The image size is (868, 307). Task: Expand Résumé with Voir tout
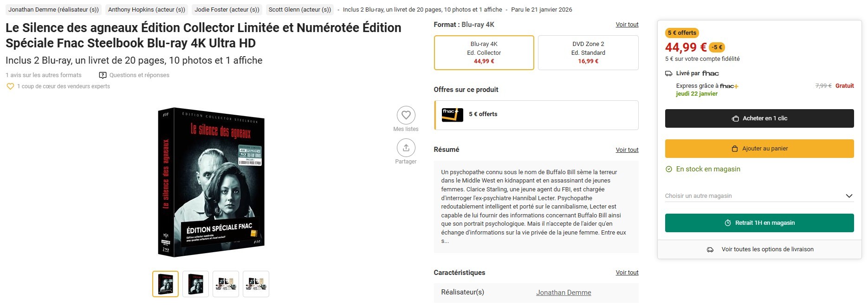point(627,150)
